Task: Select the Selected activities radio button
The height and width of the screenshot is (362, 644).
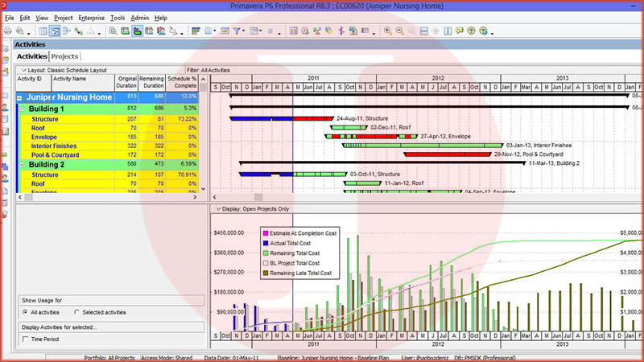Action: tap(76, 312)
